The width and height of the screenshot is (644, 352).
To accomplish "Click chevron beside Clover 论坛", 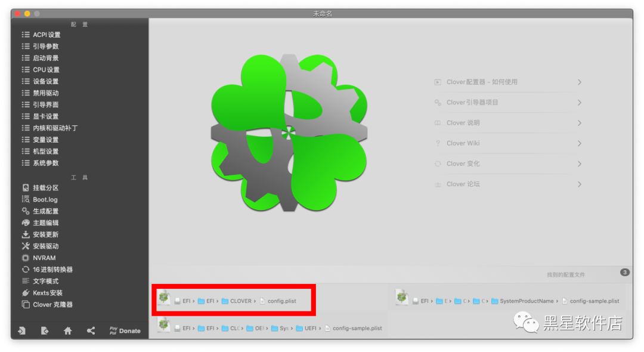I will pos(579,184).
